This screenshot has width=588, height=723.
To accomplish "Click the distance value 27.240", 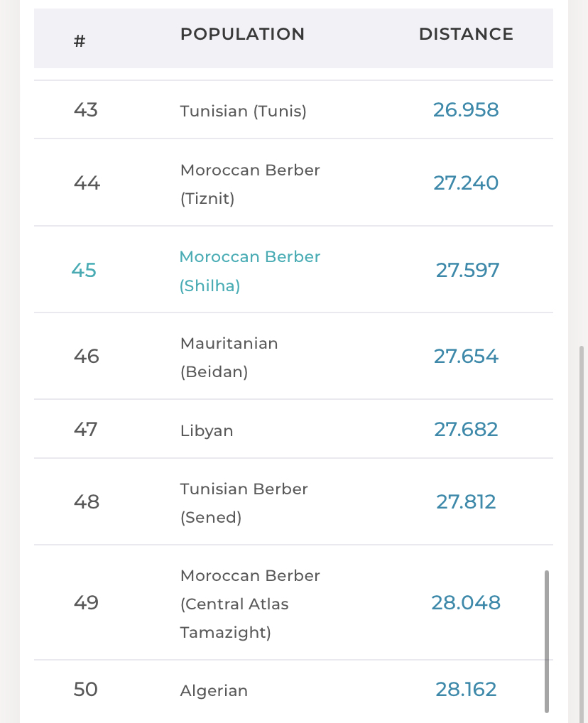I will pyautogui.click(x=466, y=183).
